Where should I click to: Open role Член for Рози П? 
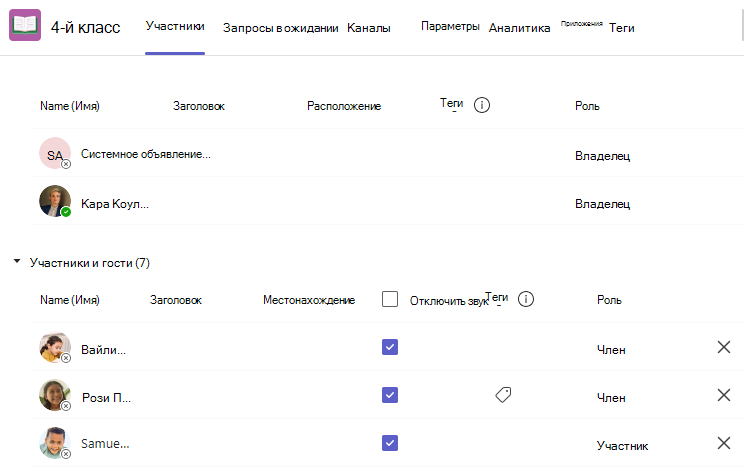click(x=611, y=398)
